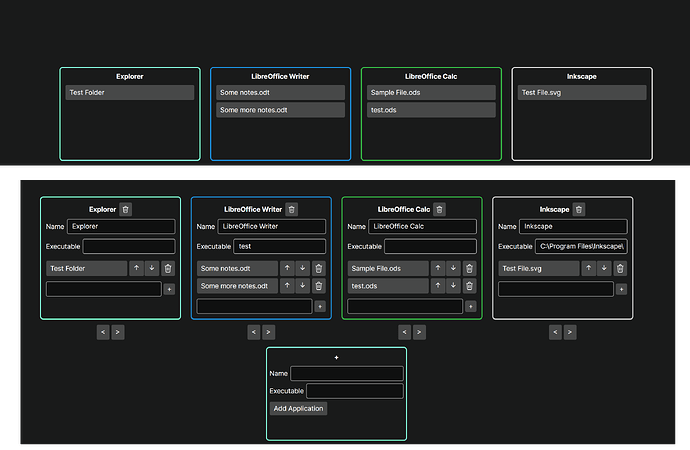Delete the LibreOffice Calc application via trash icon
This screenshot has height=450, width=690.
tap(439, 209)
